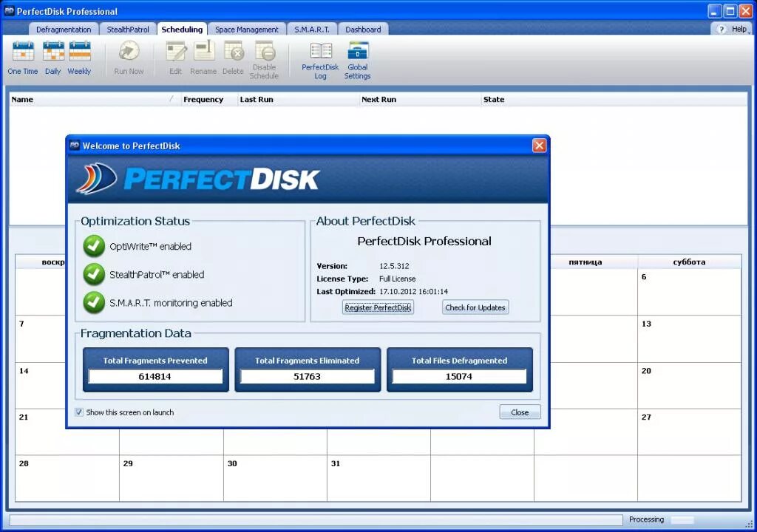
Task: Click the Full License text
Action: pyautogui.click(x=397, y=279)
